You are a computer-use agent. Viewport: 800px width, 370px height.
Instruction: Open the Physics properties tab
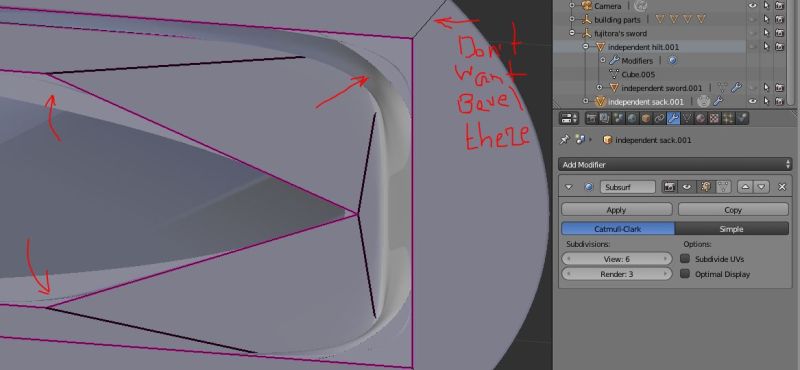tap(742, 118)
